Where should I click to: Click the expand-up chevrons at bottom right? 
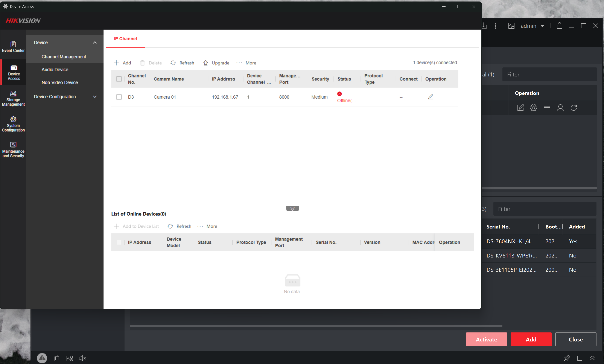(592, 358)
